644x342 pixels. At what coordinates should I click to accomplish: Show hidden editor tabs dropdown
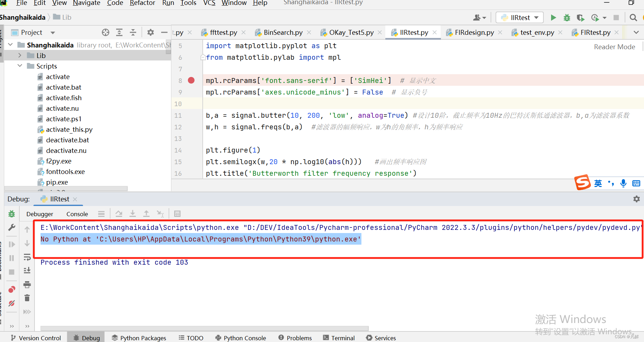[x=636, y=32]
